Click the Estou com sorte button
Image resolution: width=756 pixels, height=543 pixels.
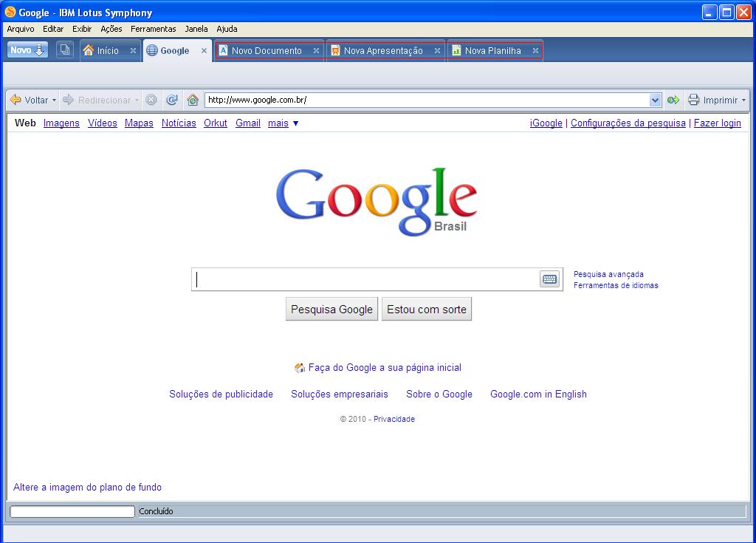(x=427, y=310)
